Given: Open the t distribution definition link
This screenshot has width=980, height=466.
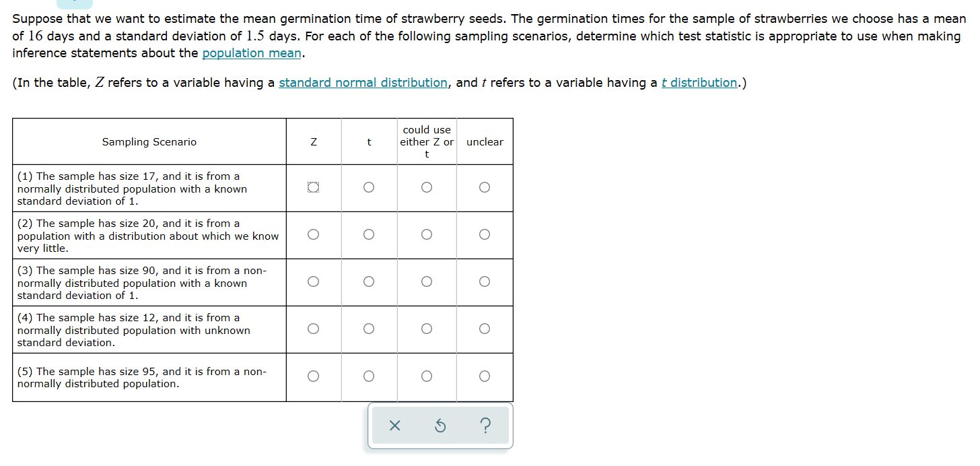Looking at the screenshot, I should coord(699,83).
